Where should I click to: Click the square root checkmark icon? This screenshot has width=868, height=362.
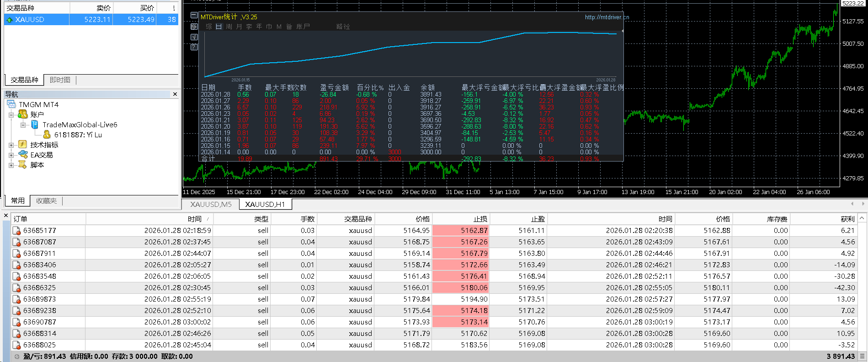tap(194, 37)
